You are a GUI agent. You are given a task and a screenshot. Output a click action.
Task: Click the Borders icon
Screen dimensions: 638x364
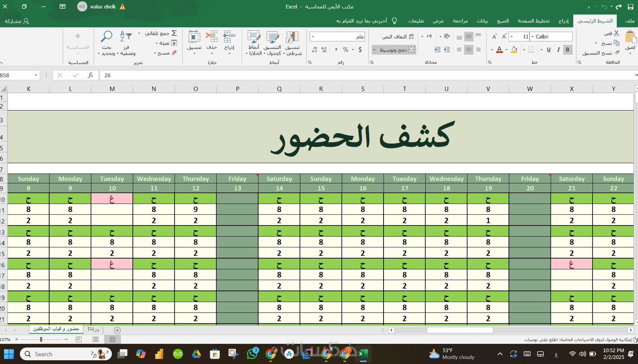coord(531,50)
